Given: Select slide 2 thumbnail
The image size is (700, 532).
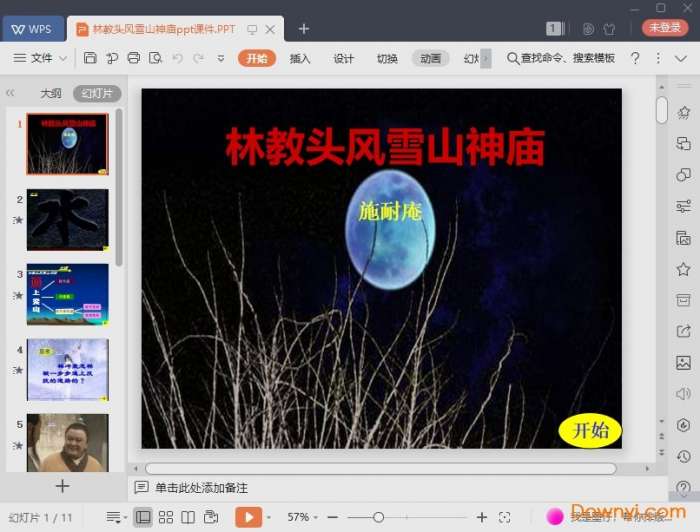Looking at the screenshot, I should click(67, 220).
